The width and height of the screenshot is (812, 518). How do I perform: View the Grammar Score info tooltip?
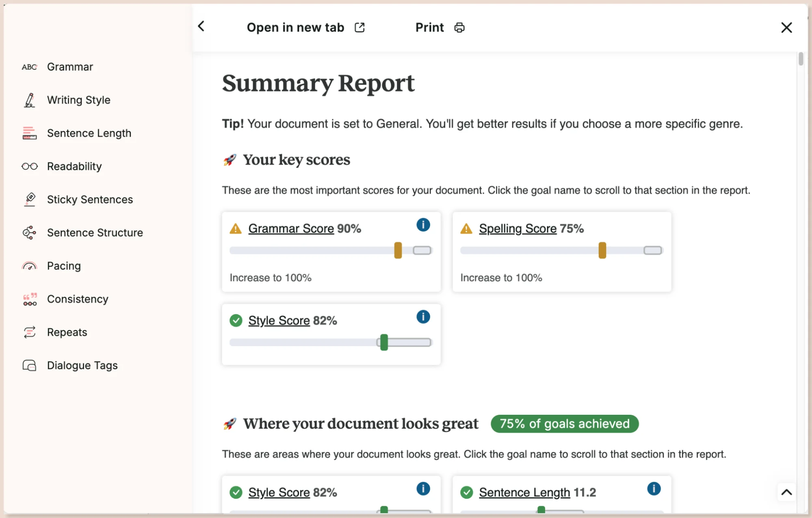point(423,225)
